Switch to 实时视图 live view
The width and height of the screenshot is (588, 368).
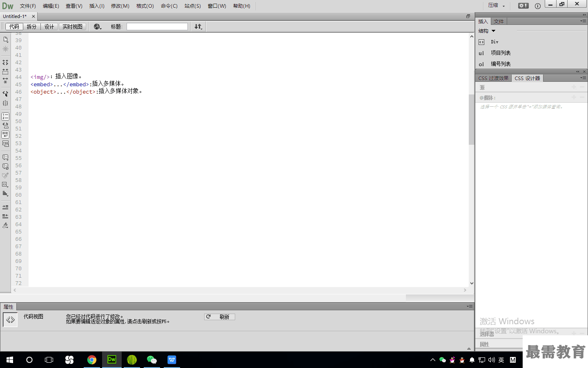[x=72, y=27]
